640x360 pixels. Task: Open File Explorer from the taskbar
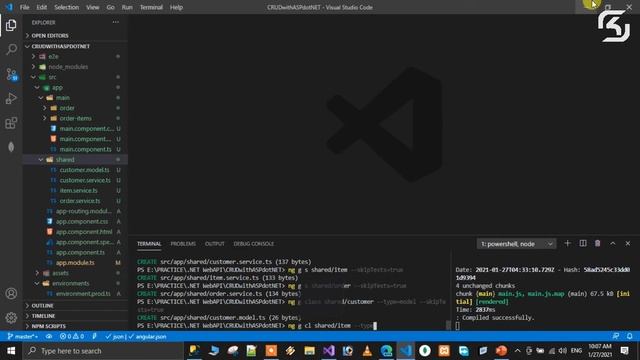[x=309, y=351]
